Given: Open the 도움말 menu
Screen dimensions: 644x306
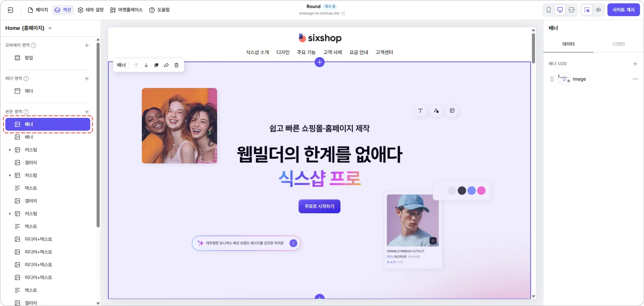Looking at the screenshot, I should (159, 10).
